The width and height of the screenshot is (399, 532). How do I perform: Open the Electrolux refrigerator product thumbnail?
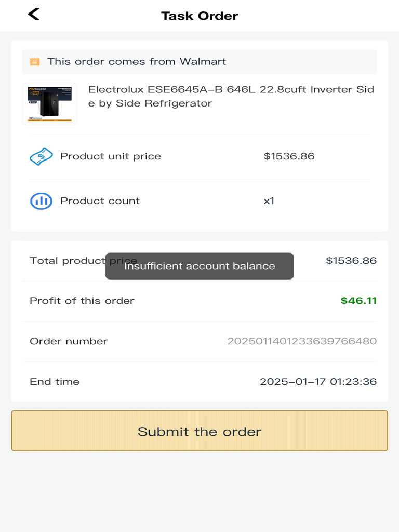(x=49, y=104)
